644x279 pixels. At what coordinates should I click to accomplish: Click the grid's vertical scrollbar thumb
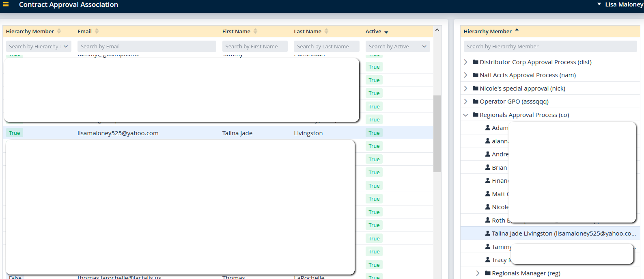pyautogui.click(x=437, y=134)
